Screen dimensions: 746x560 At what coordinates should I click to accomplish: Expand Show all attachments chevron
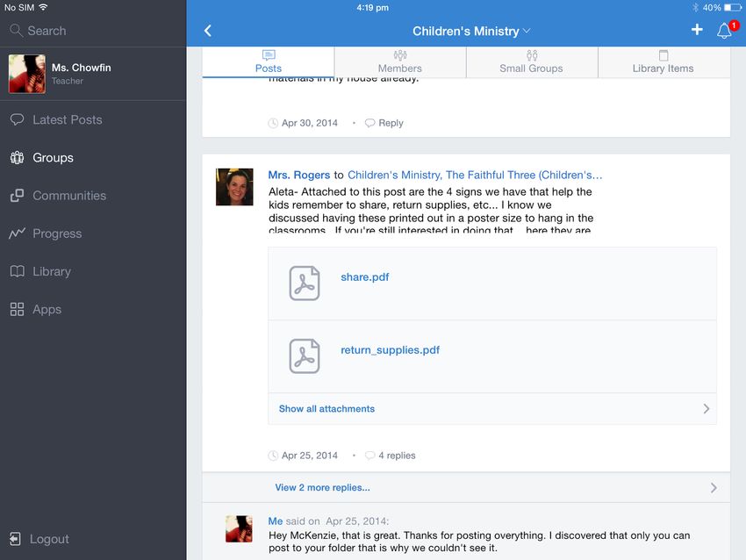click(706, 409)
